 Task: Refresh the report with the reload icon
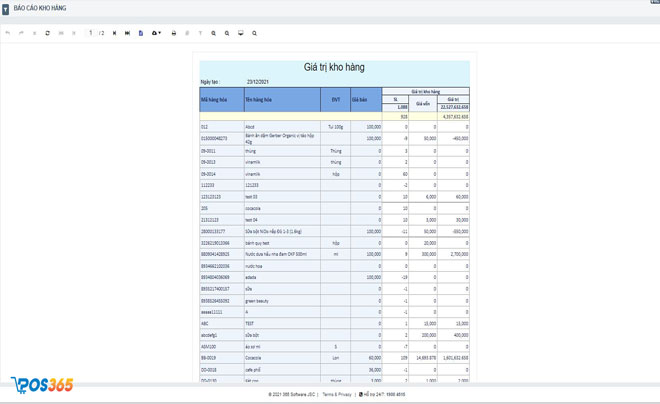point(48,33)
